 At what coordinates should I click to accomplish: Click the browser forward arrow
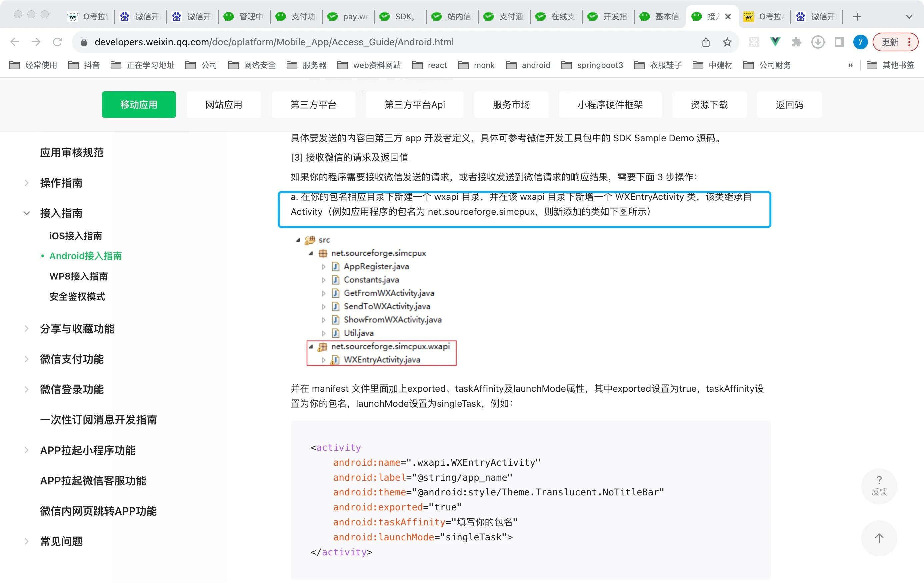point(36,42)
